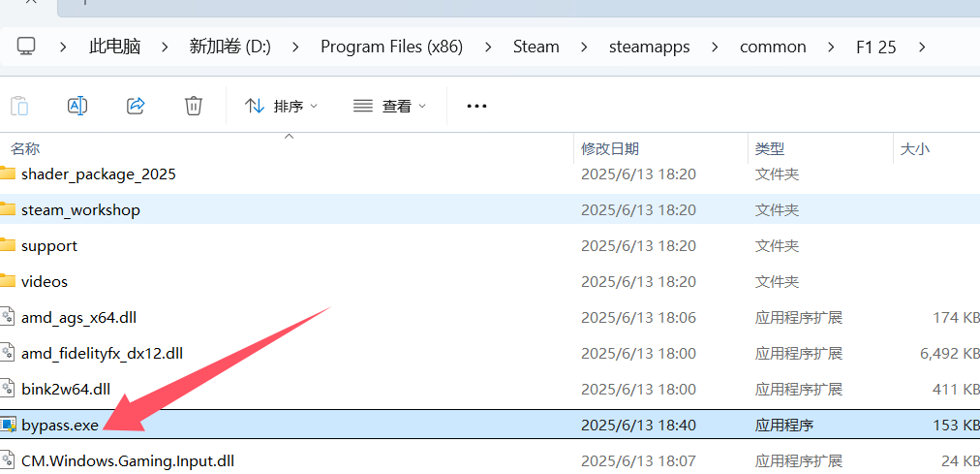Expand chevron after the monitor icon

(x=63, y=47)
